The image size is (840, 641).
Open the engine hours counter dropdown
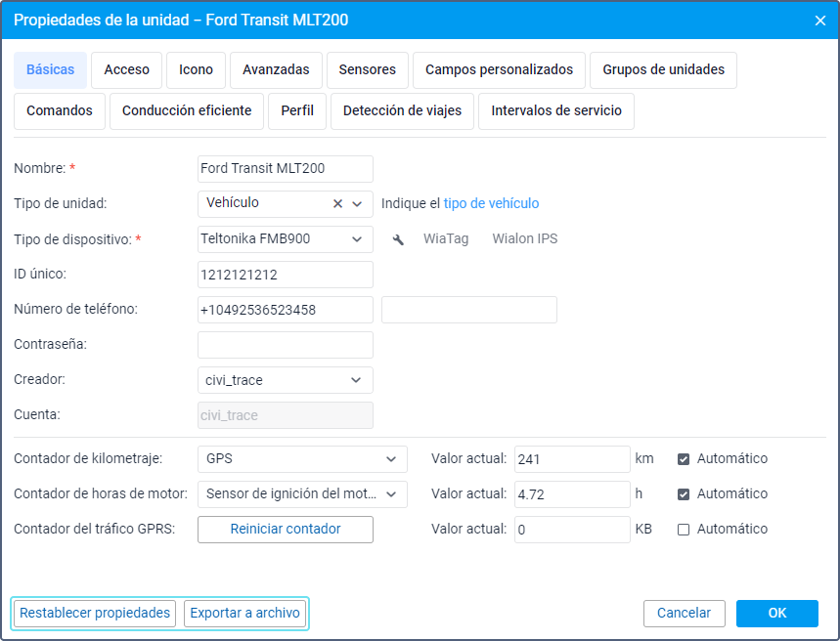click(x=390, y=493)
